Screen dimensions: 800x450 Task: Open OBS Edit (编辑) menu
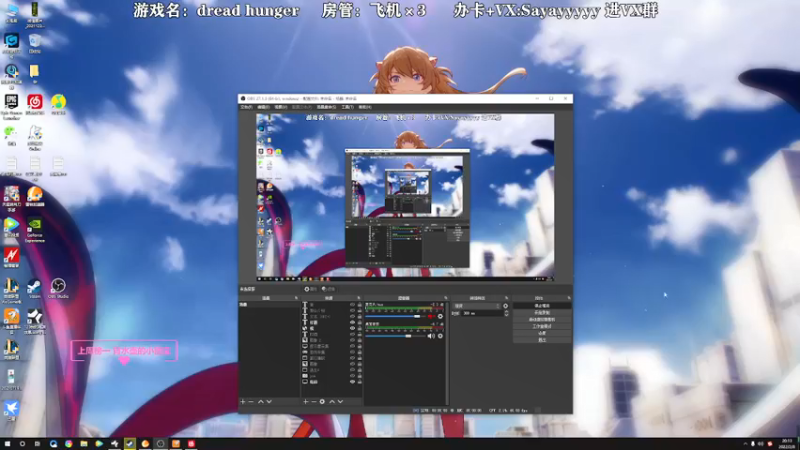[263, 107]
